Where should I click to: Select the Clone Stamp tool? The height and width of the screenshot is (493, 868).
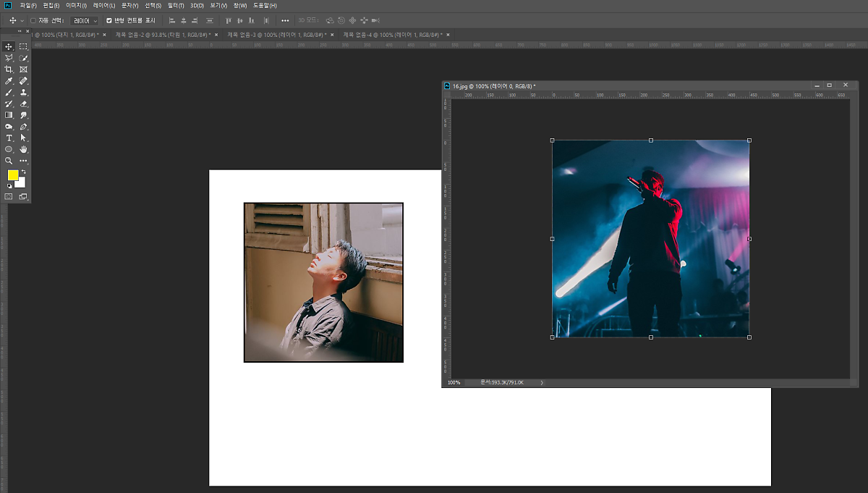click(23, 93)
